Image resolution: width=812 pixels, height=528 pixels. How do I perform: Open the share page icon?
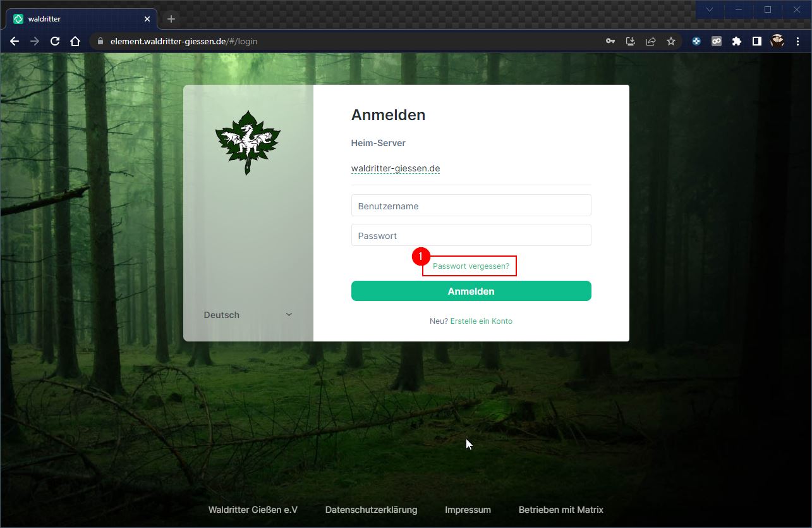coord(650,42)
